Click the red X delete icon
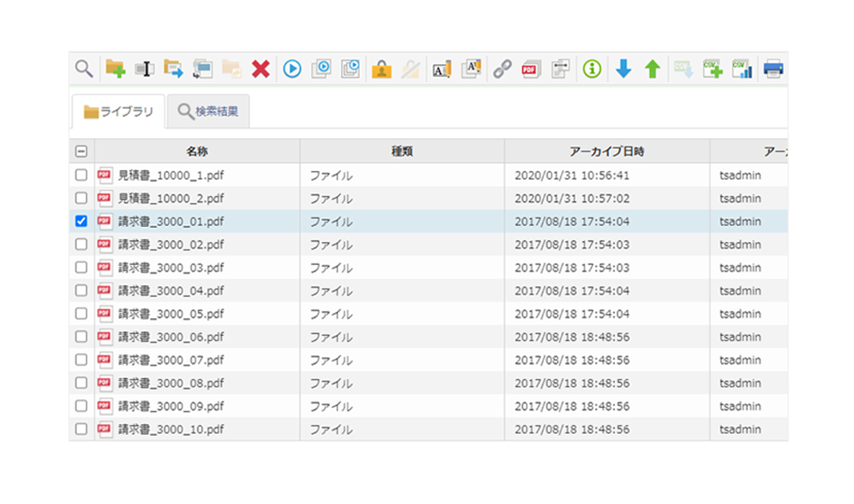This screenshot has width=854, height=504. 261,68
